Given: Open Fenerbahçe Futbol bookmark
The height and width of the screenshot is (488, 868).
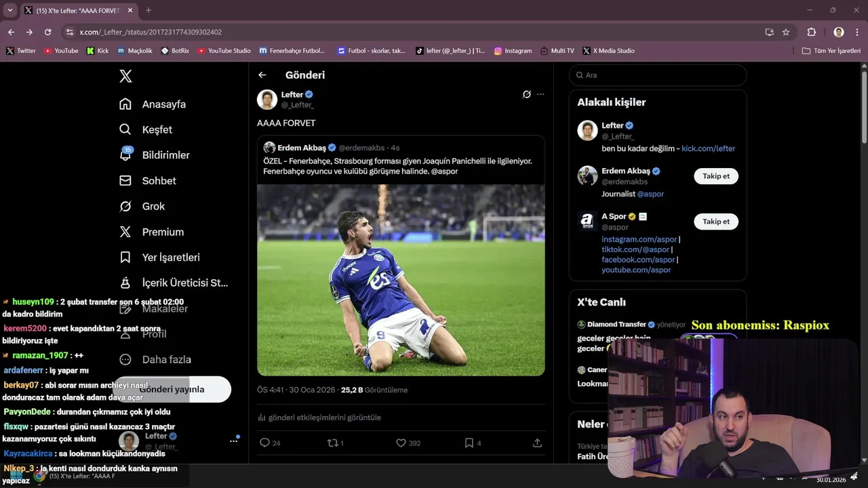Looking at the screenshot, I should pyautogui.click(x=292, y=51).
